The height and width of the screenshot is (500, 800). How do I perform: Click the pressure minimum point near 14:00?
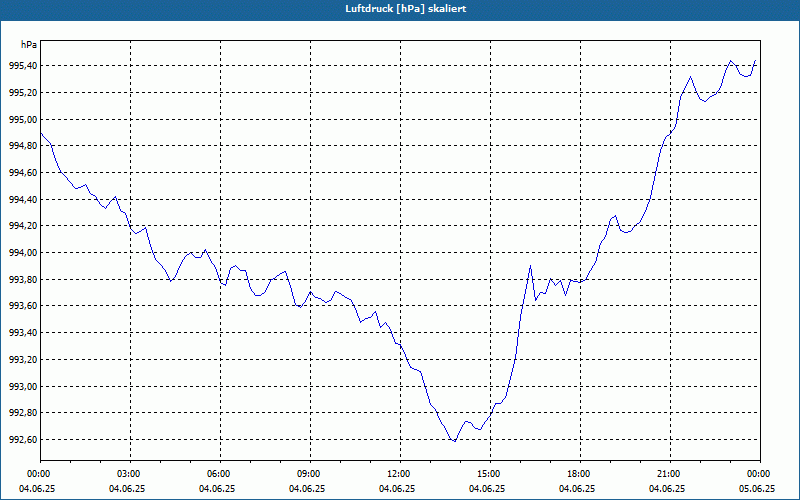pyautogui.click(x=454, y=441)
